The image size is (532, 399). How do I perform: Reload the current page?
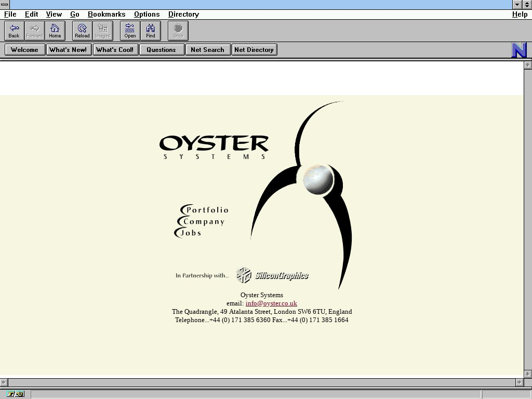pyautogui.click(x=82, y=31)
